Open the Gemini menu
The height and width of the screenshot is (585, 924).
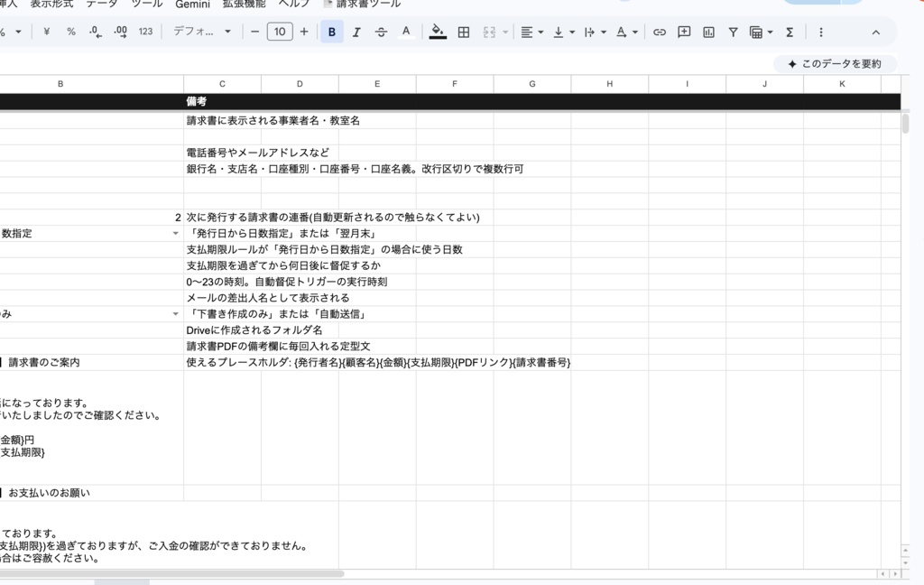tap(193, 5)
